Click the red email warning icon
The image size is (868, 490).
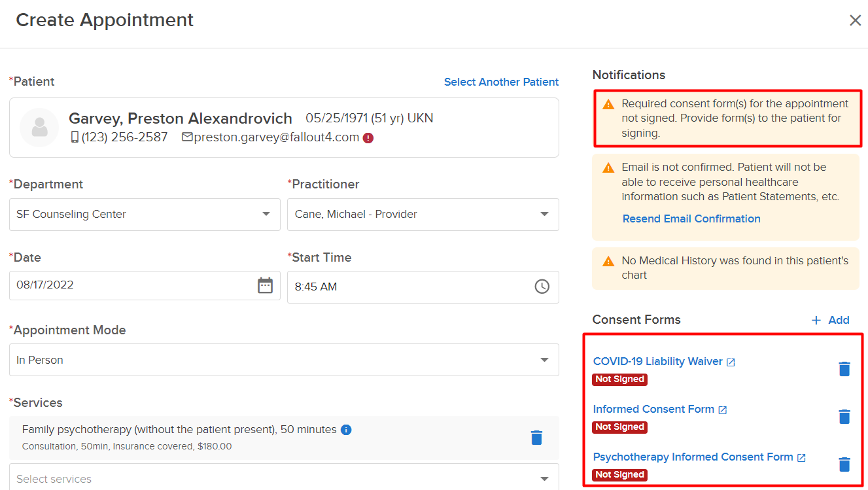[368, 138]
